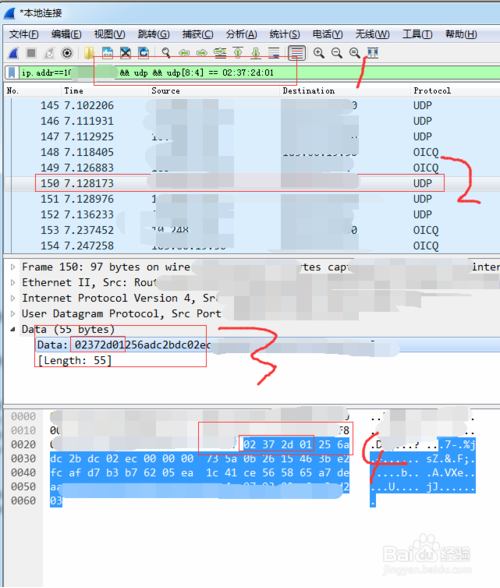Save the capture file

click(x=108, y=53)
